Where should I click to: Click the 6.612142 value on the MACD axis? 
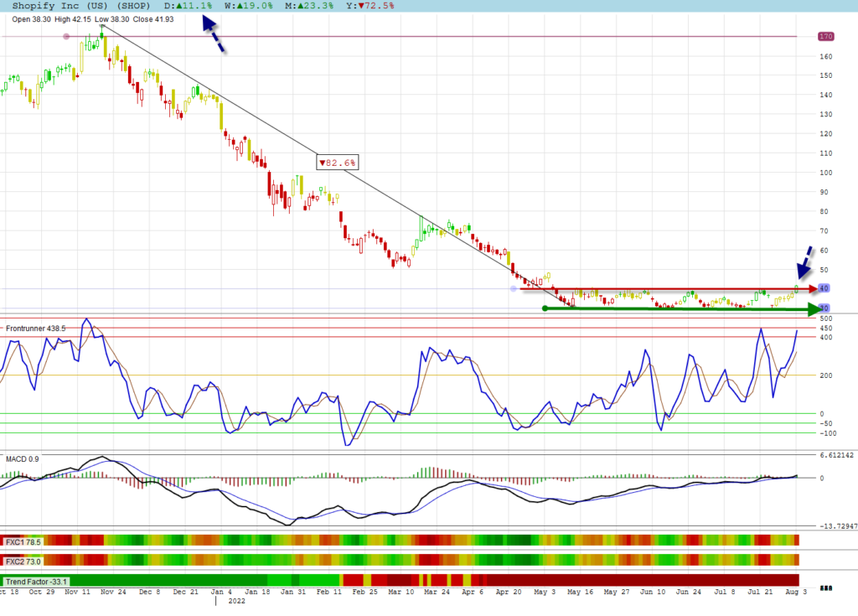(837, 456)
